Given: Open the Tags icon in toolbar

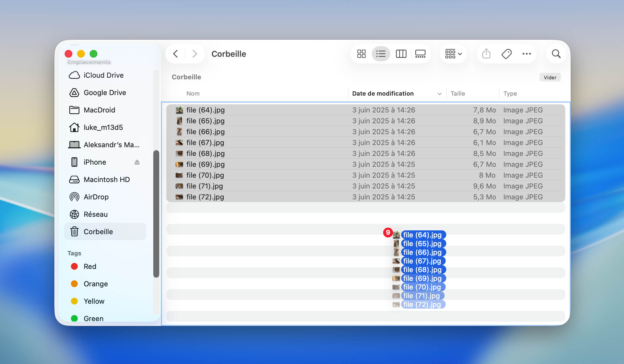Looking at the screenshot, I should [x=506, y=54].
